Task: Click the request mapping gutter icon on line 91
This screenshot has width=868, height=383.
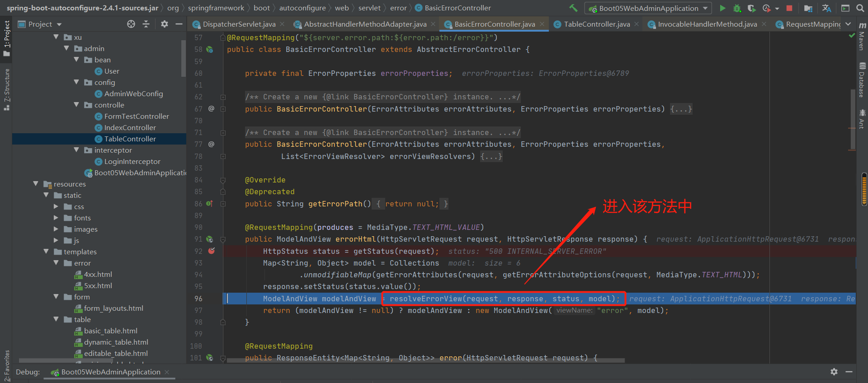Action: tap(210, 239)
